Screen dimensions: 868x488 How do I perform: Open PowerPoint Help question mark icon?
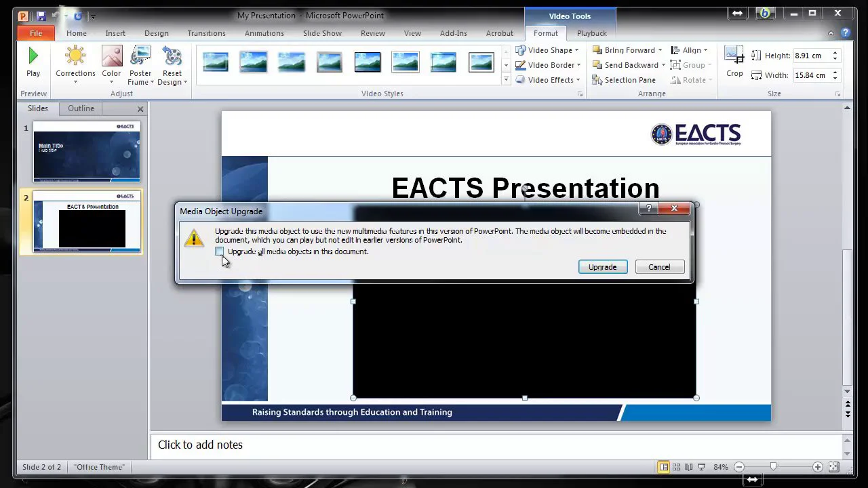[846, 33]
